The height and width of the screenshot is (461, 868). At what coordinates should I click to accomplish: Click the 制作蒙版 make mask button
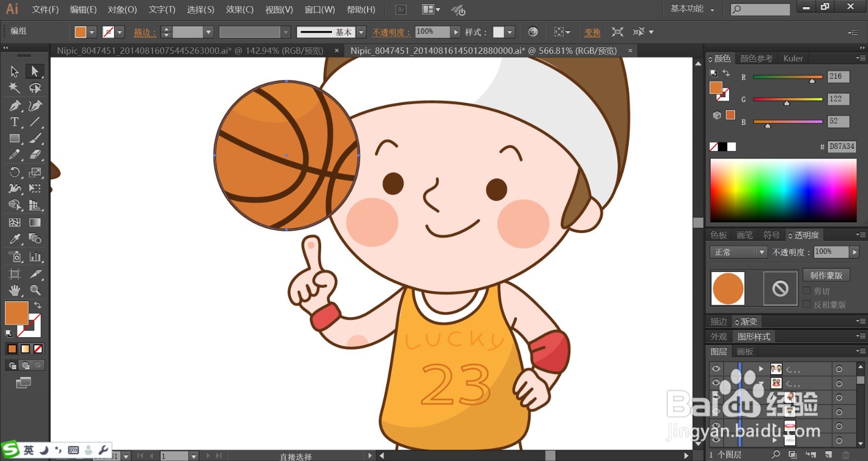pyautogui.click(x=826, y=275)
